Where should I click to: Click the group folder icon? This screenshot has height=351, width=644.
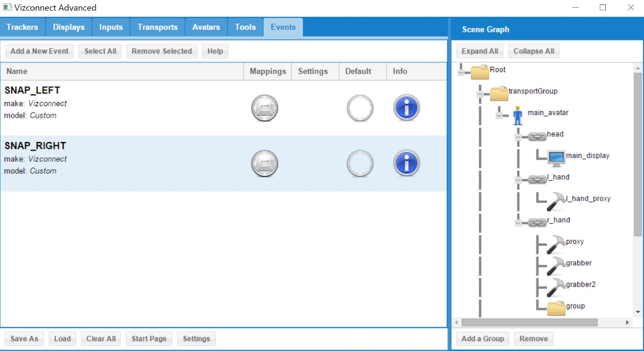point(556,308)
